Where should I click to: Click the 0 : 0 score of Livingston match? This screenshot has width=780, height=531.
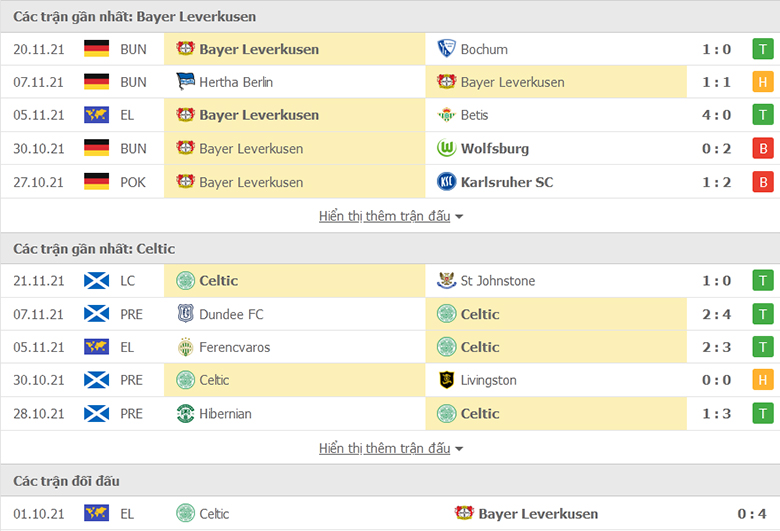pos(716,380)
